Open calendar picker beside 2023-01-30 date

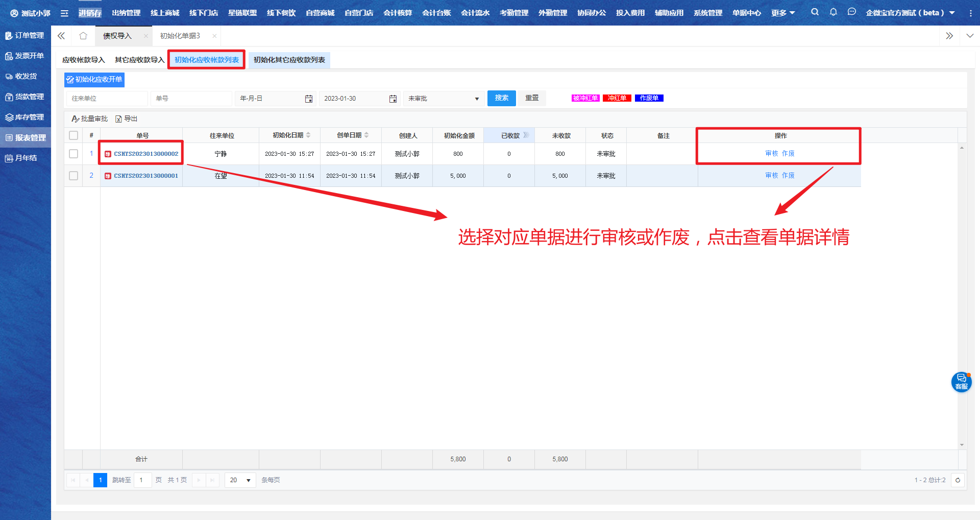[x=393, y=99]
